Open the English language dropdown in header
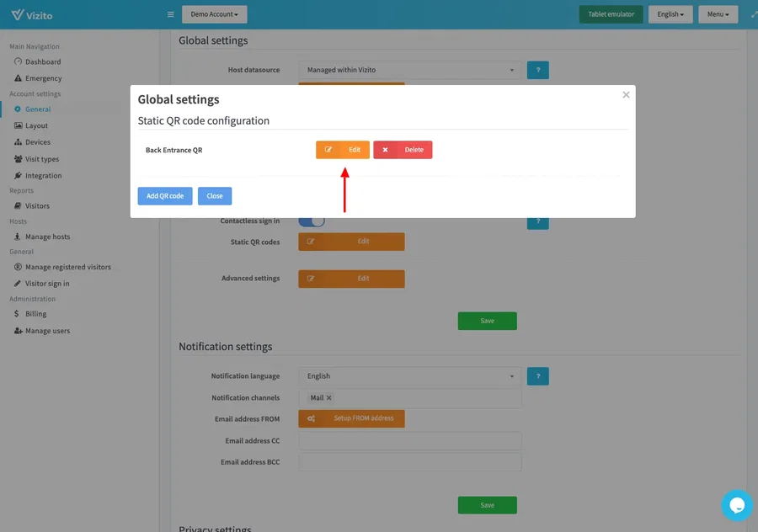The image size is (758, 532). point(670,14)
